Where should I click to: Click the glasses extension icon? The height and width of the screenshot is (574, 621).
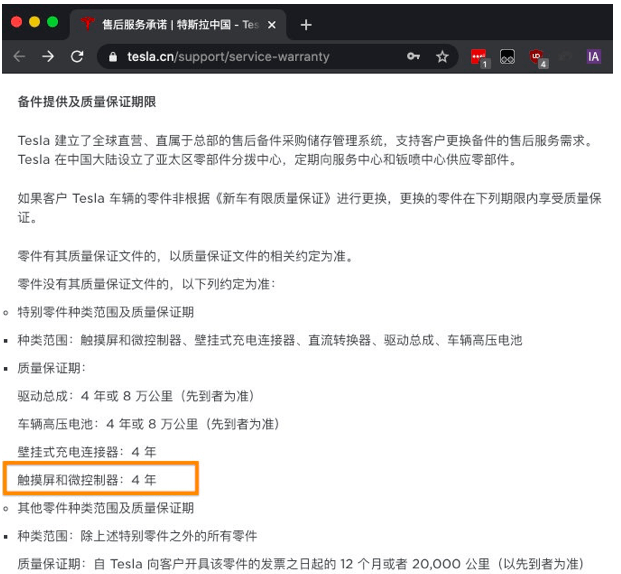(x=509, y=57)
